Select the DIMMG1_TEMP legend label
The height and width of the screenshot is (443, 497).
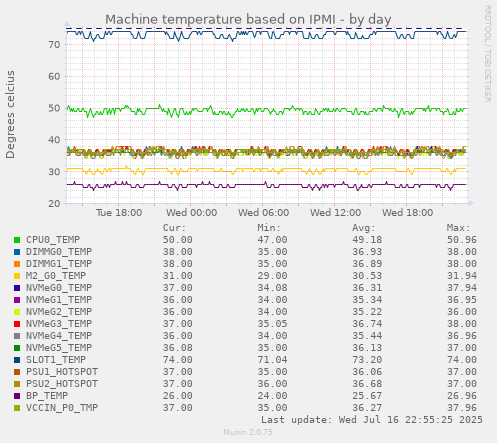point(59,264)
